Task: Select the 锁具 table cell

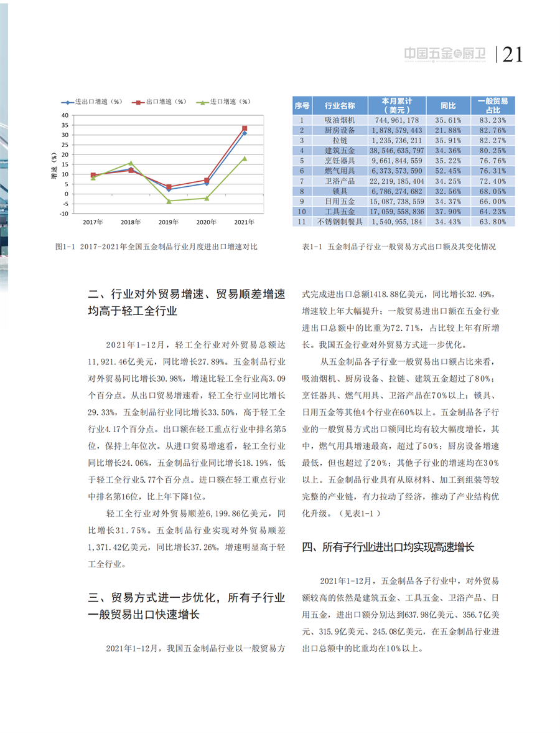Action: pos(340,191)
